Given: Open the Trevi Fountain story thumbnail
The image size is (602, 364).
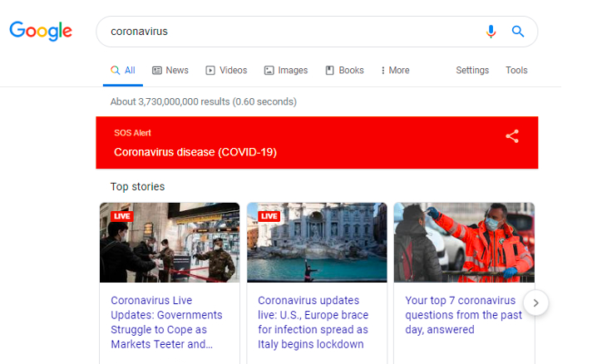Looking at the screenshot, I should pyautogui.click(x=317, y=243).
